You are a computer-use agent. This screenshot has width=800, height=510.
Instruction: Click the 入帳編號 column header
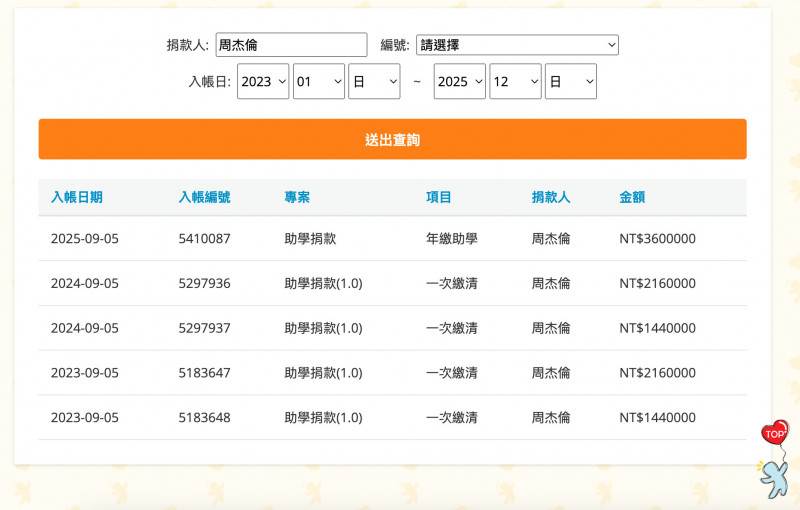[x=204, y=198]
